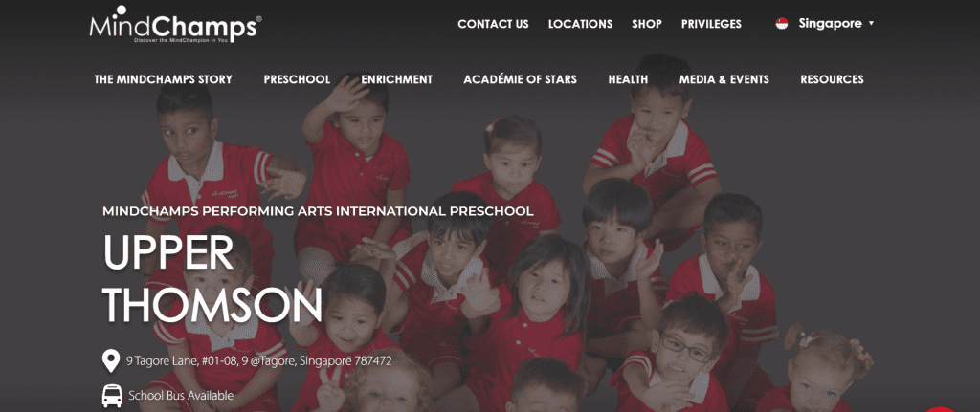Go to Locations

tap(580, 24)
